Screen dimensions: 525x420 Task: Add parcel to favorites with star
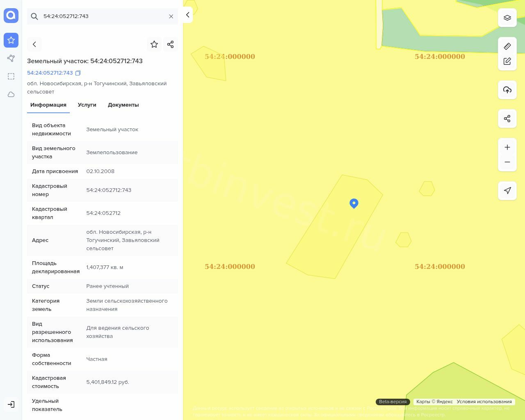(154, 44)
